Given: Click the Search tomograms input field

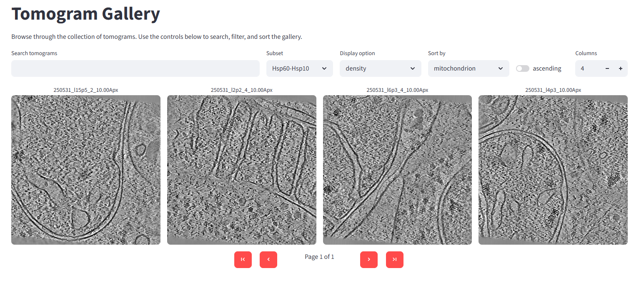Looking at the screenshot, I should click(135, 68).
